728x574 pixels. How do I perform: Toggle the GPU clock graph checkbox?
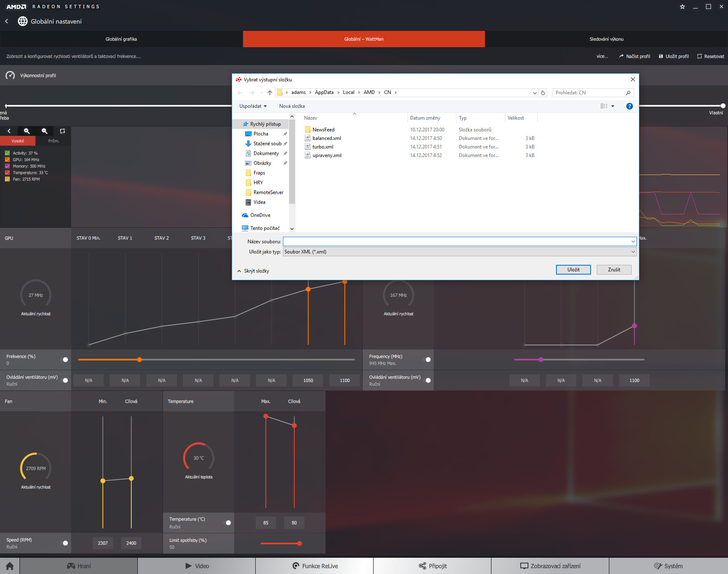click(x=7, y=160)
